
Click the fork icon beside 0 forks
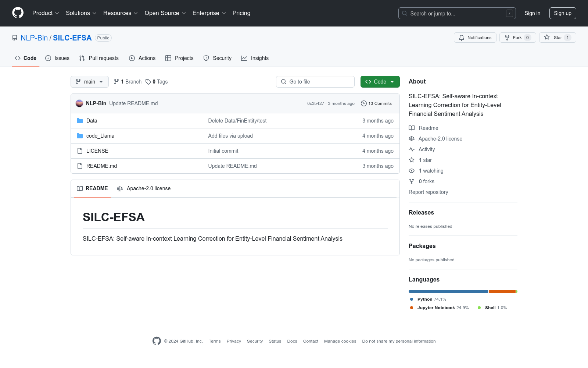[x=412, y=181]
